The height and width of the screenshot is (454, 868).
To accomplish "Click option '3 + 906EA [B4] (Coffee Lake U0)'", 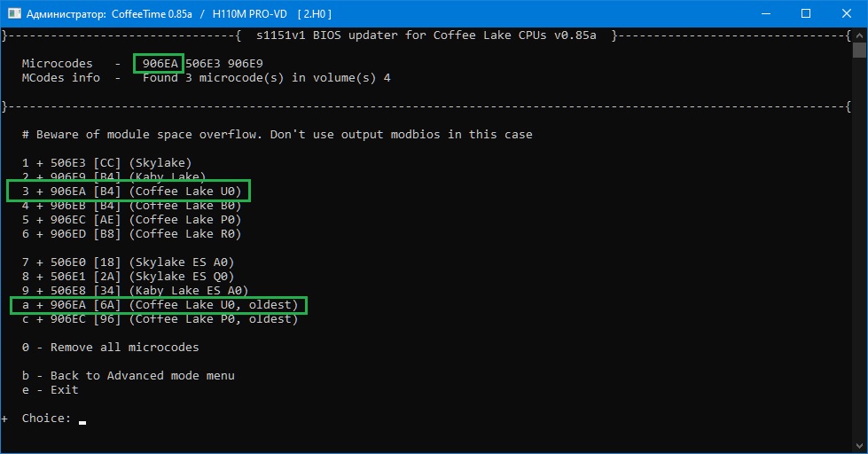I will (x=132, y=192).
